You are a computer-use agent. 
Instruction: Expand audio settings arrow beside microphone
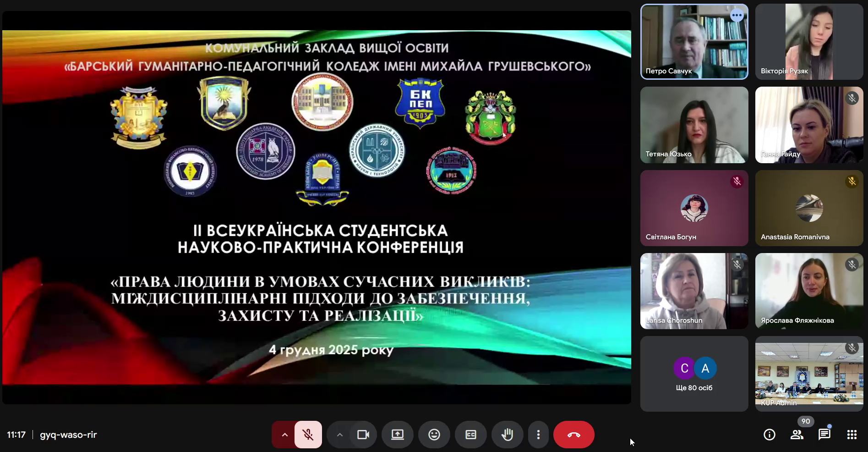click(284, 435)
